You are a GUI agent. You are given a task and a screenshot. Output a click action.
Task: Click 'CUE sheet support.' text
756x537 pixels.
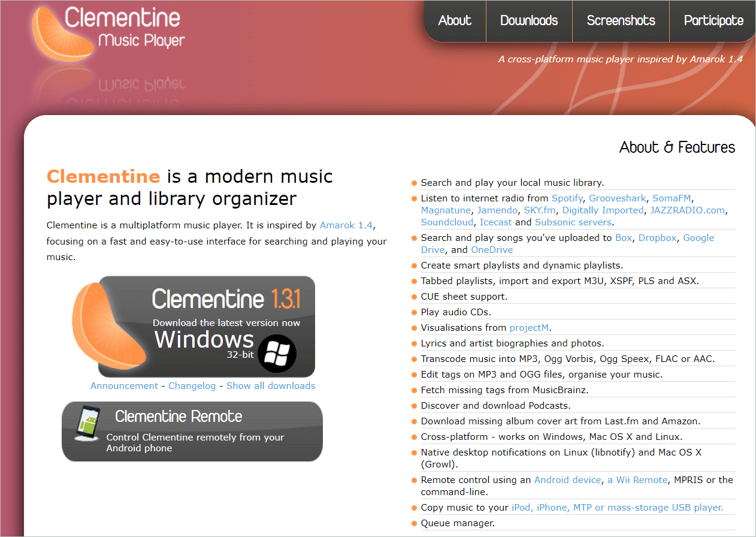click(x=464, y=297)
